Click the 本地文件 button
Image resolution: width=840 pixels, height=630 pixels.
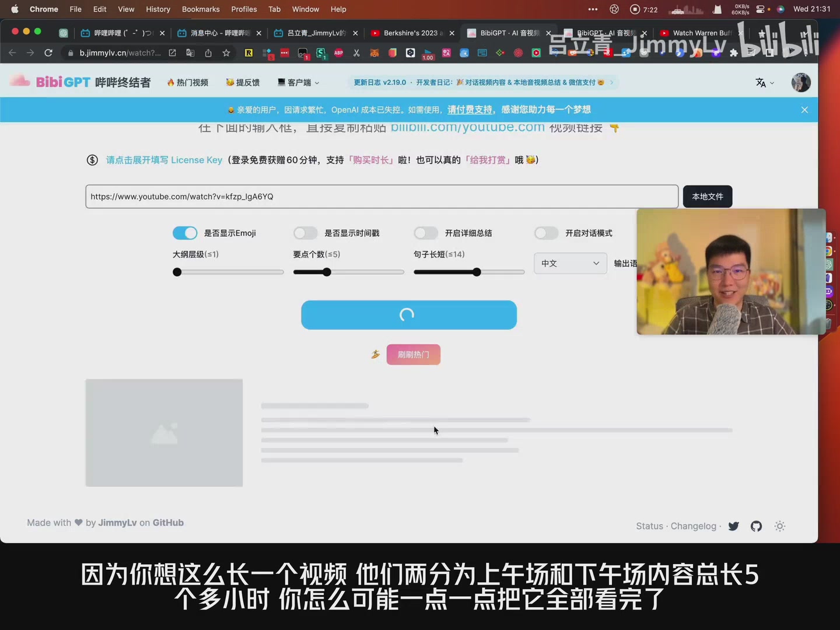pos(707,197)
